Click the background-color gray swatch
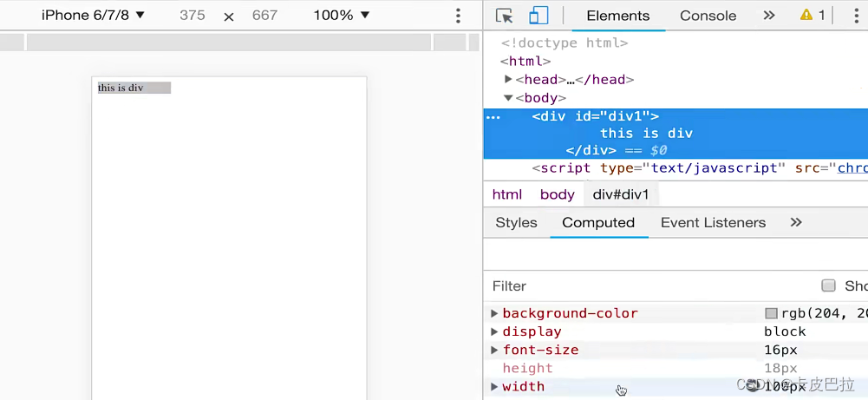 (771, 313)
